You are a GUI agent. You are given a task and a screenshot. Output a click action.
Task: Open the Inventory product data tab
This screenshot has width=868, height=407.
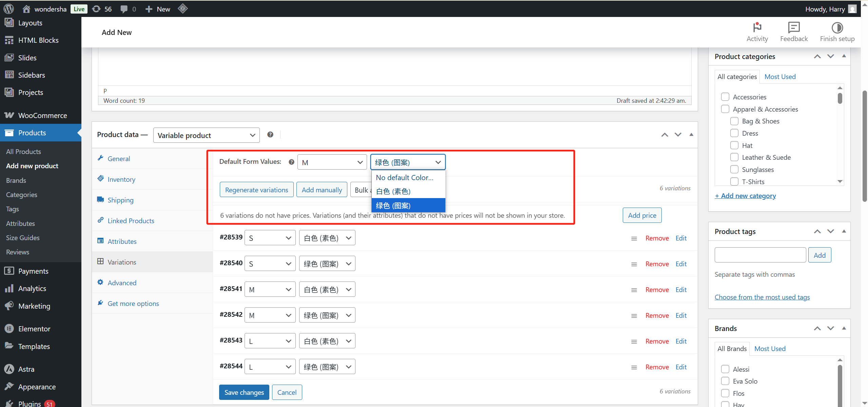121,179
